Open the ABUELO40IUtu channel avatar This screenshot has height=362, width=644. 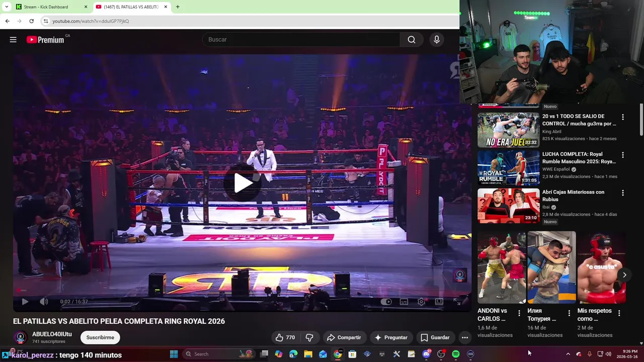[21, 337]
